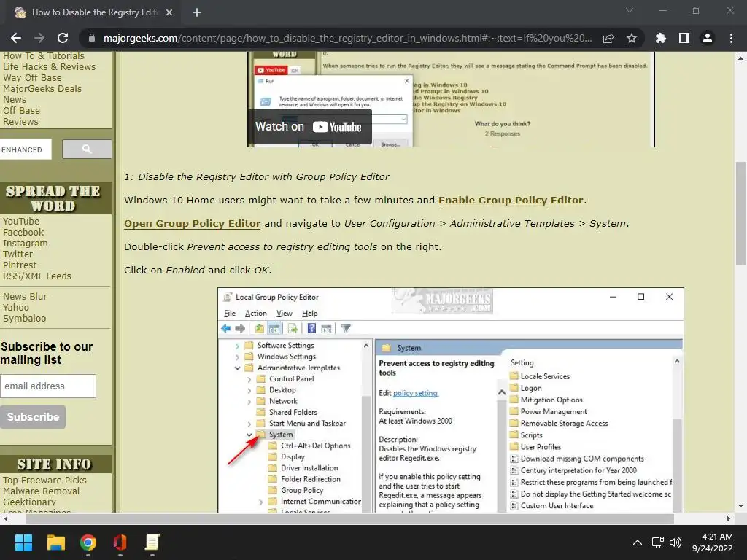Open the View menu in Group Policy Editor
The width and height of the screenshot is (747, 560).
pos(285,313)
